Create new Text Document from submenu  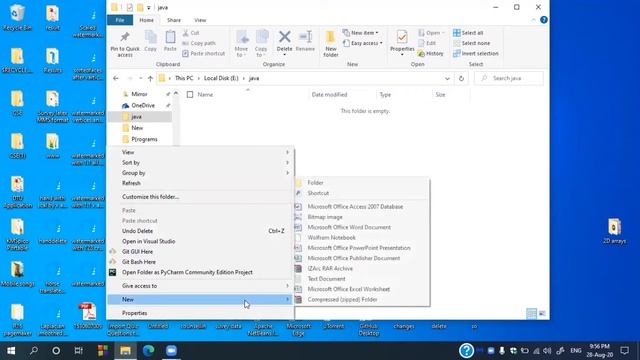click(362, 279)
